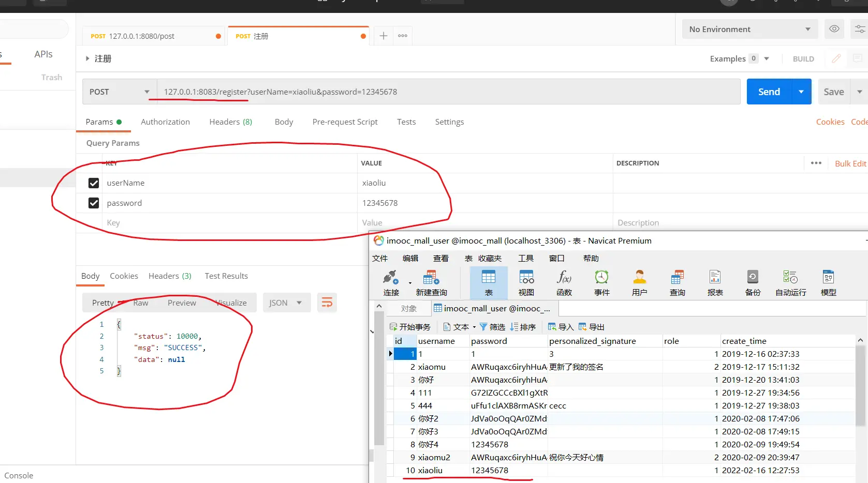Click the blue Send button
Viewport: 868px width, 483px height.
(x=769, y=92)
